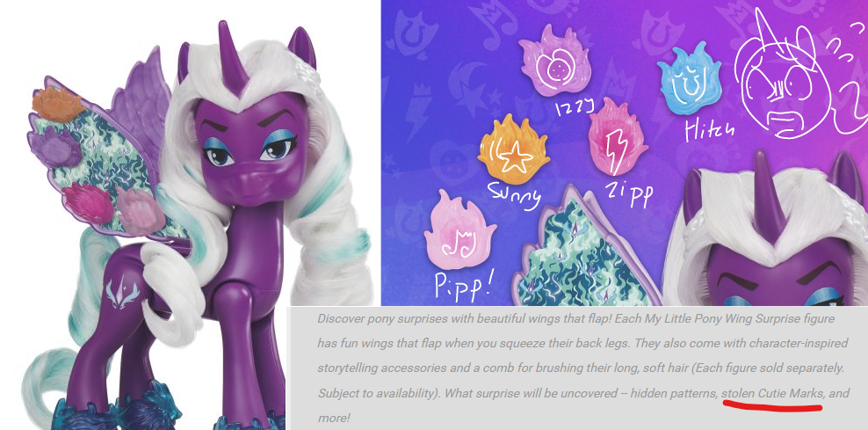Click the orange flame on the pony's wing
This screenshot has height=430, width=868.
[58, 104]
